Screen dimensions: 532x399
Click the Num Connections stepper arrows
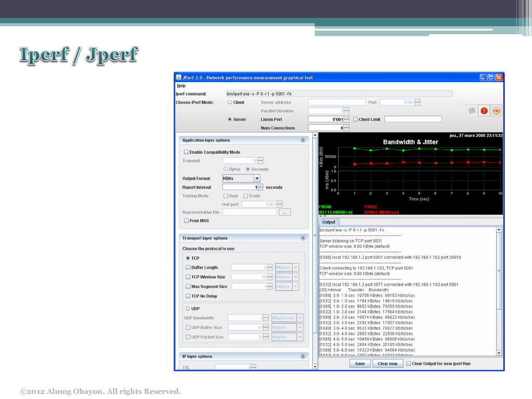point(347,128)
